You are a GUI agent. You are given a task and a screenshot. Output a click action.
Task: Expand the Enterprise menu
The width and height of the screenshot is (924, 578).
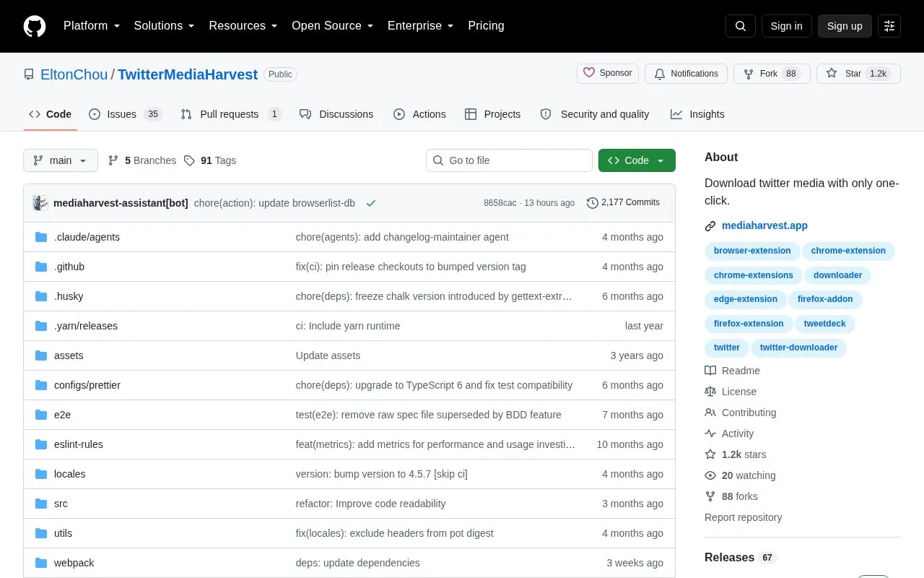point(421,26)
